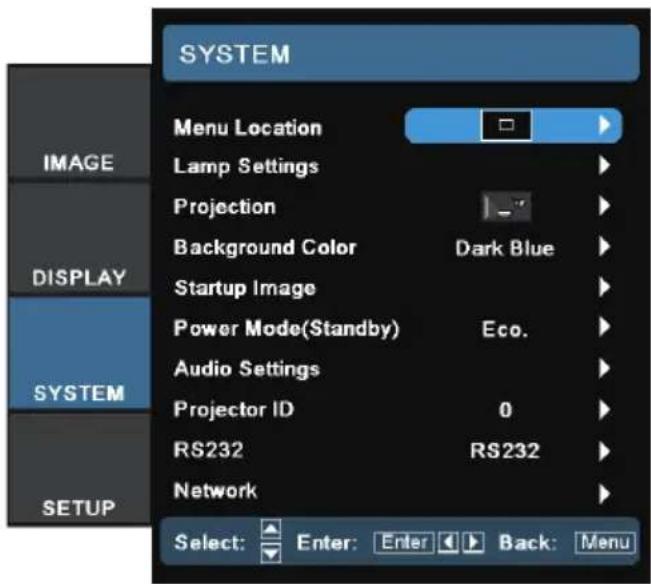Image resolution: width=651 pixels, height=584 pixels.
Task: Select the SYSTEM sidebar tab
Action: coord(79,354)
